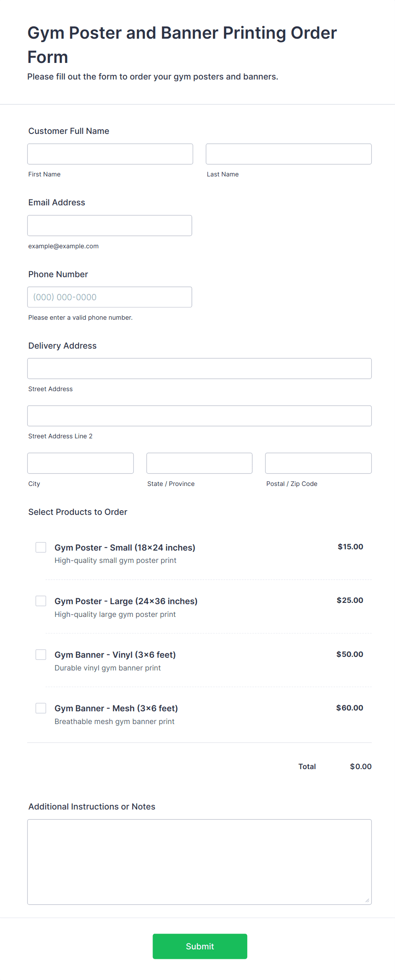Enable the Gym Banner Mesh checkbox
Image resolution: width=395 pixels, height=980 pixels.
41,708
